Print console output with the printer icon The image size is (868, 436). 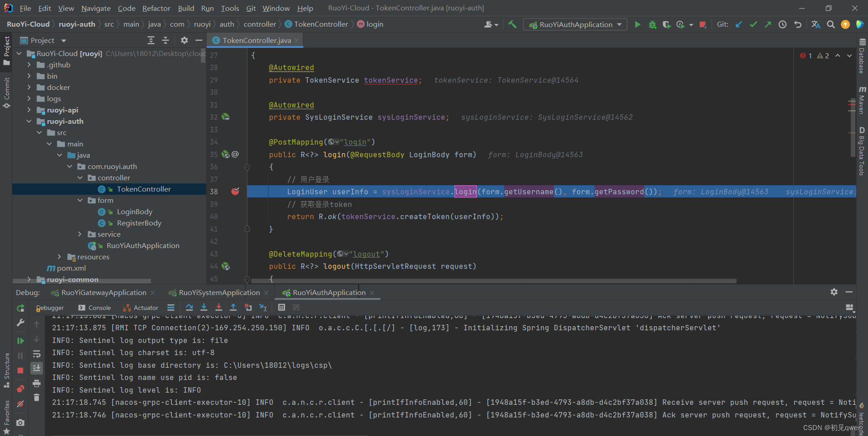(37, 383)
